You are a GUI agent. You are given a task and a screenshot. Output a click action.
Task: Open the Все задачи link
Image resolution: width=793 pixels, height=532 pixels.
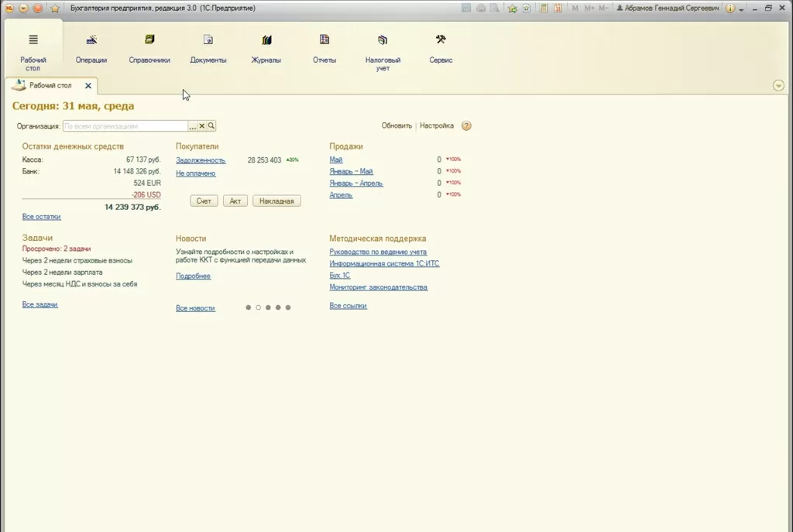click(40, 304)
